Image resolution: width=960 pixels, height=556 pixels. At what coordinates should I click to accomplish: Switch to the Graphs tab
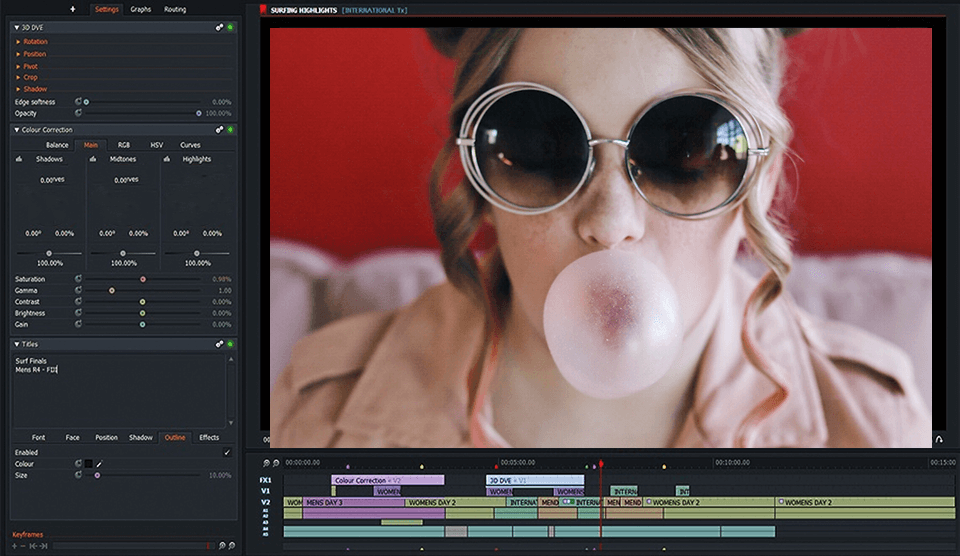[x=141, y=9]
